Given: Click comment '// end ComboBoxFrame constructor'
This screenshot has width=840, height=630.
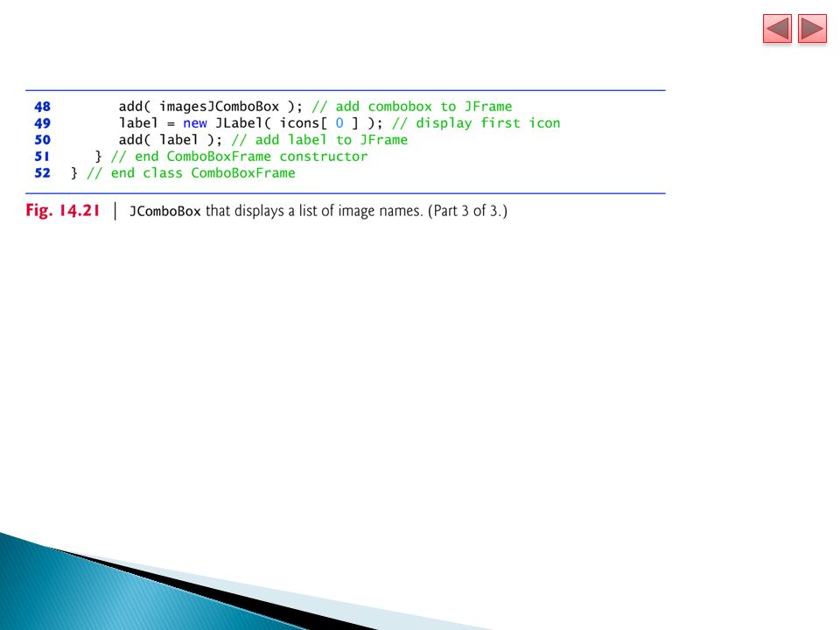Looking at the screenshot, I should [240, 157].
